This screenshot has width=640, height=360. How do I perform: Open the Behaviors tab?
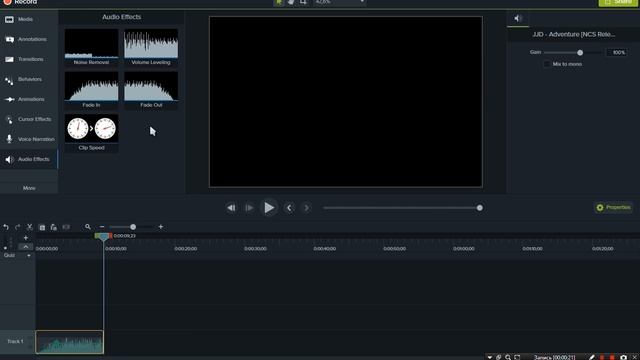click(x=29, y=79)
